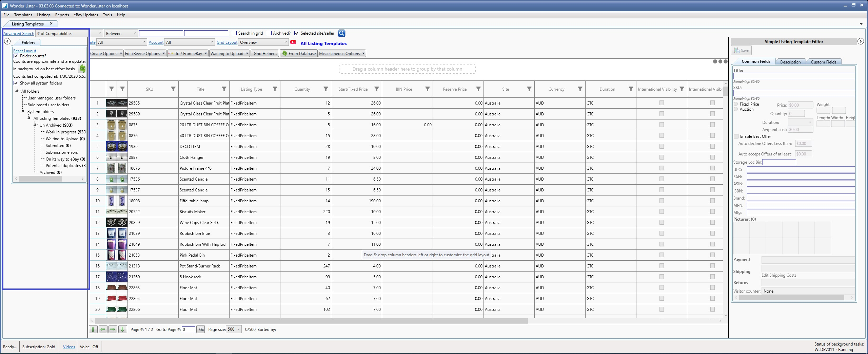Click in the Go to Page number field
The image size is (868, 354).
tap(189, 329)
